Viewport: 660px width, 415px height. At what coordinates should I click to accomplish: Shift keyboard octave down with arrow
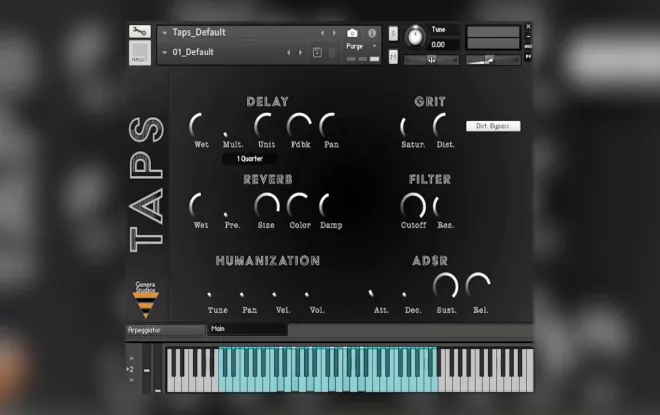(x=131, y=380)
